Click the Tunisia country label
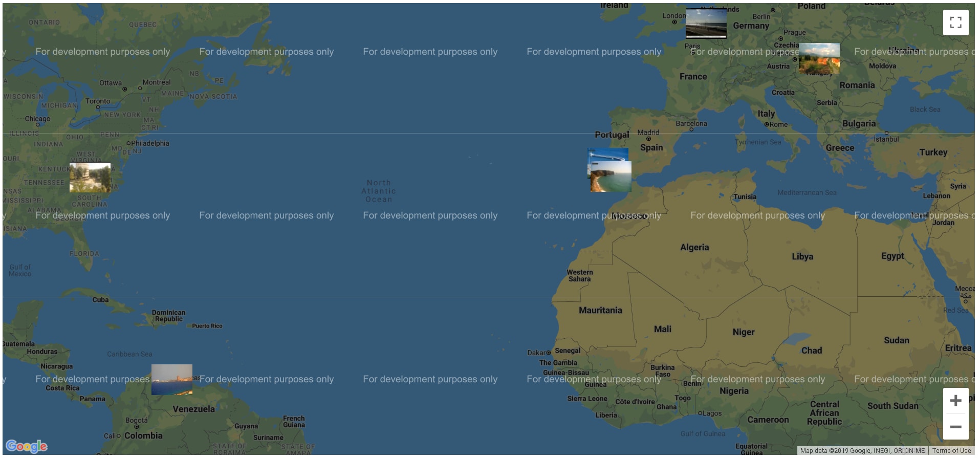Image resolution: width=980 pixels, height=459 pixels. (745, 197)
